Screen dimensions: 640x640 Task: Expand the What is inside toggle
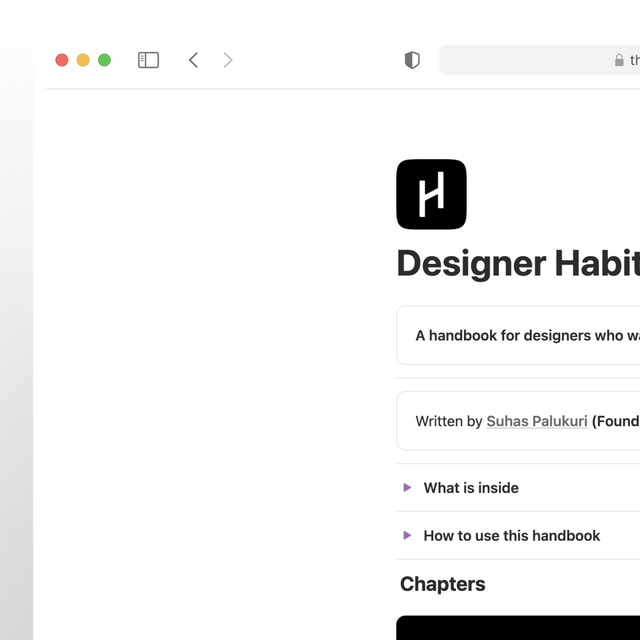coord(407,487)
